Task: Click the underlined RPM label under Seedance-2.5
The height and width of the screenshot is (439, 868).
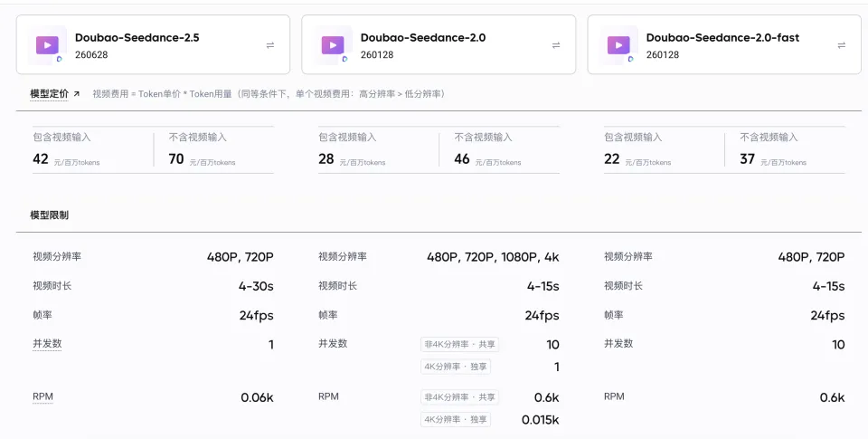Action: 42,396
